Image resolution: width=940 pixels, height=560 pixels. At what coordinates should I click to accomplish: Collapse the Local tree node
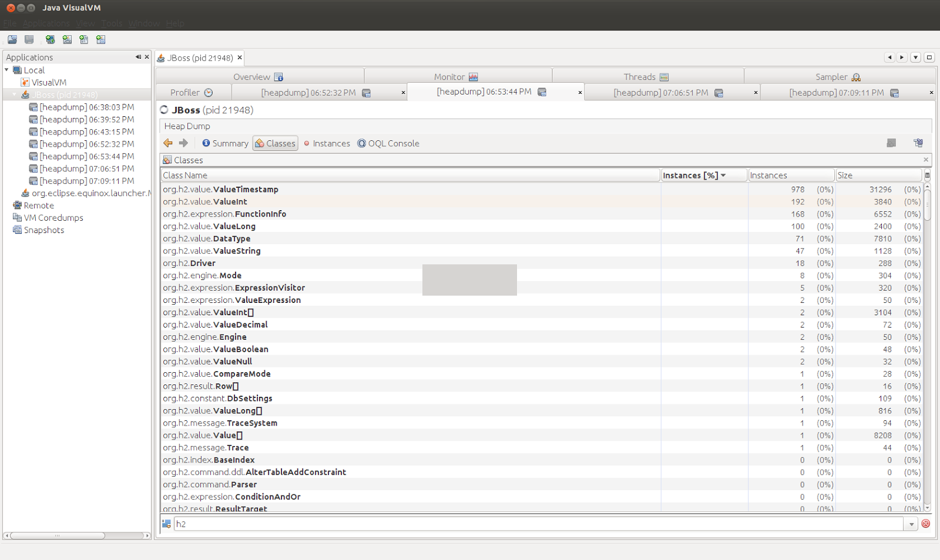click(x=7, y=70)
